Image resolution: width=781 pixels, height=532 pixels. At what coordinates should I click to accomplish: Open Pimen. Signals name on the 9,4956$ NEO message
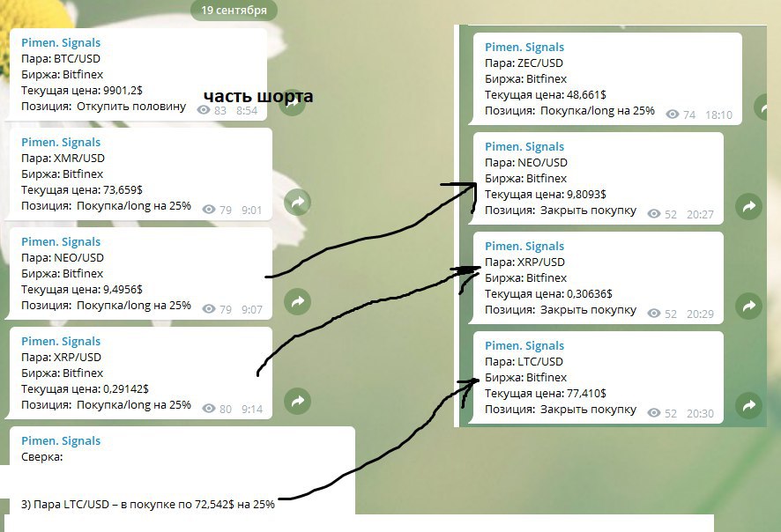(x=61, y=242)
